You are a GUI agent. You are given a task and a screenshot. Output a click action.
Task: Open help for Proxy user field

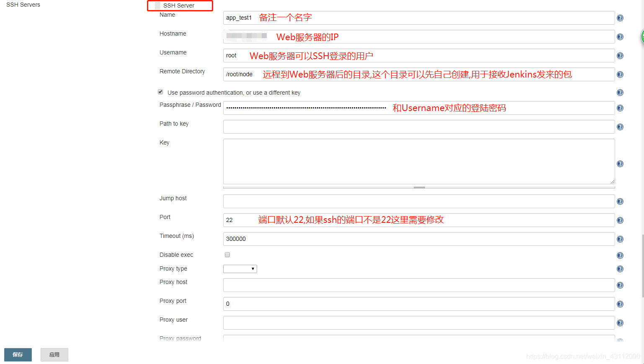(x=620, y=323)
